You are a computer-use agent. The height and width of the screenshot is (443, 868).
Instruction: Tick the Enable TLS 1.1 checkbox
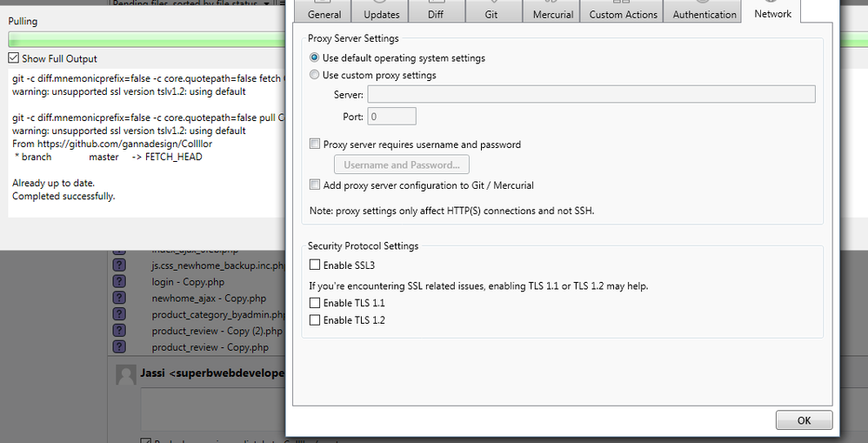pyautogui.click(x=315, y=302)
